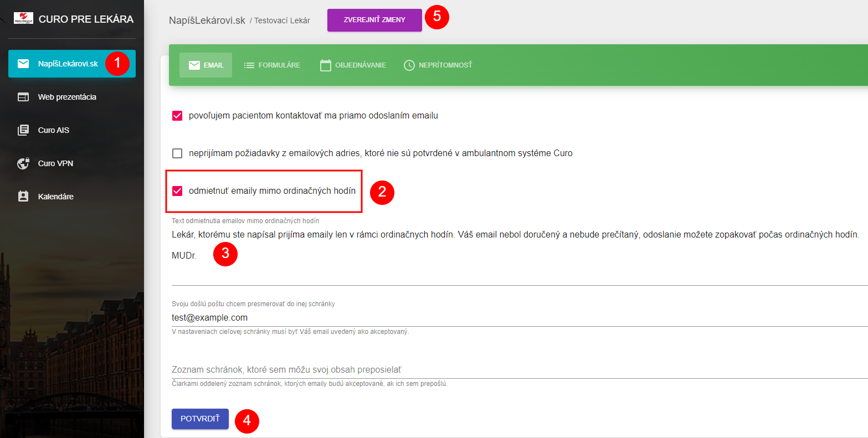
Task: Click the CURO PRE LEKÁRA sidebar title
Action: click(86, 19)
